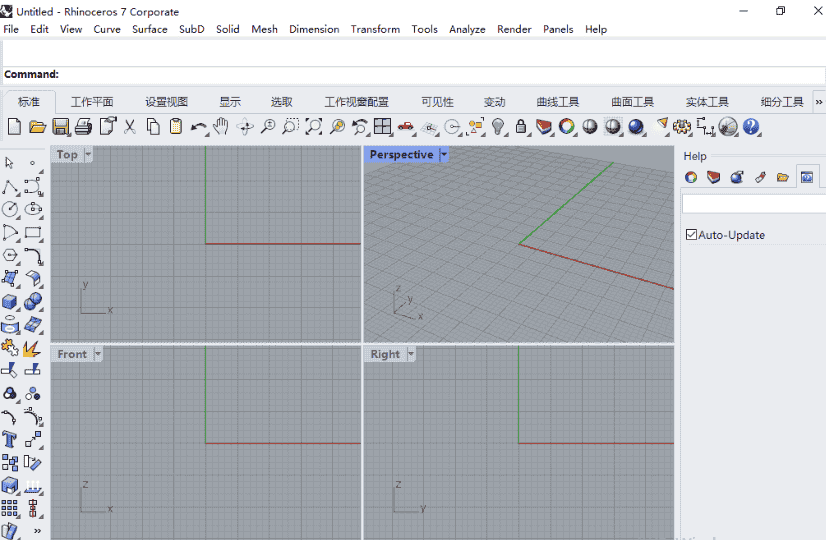The image size is (826, 540).
Task: Uncheck the Auto-Update checkbox
Action: coord(691,235)
